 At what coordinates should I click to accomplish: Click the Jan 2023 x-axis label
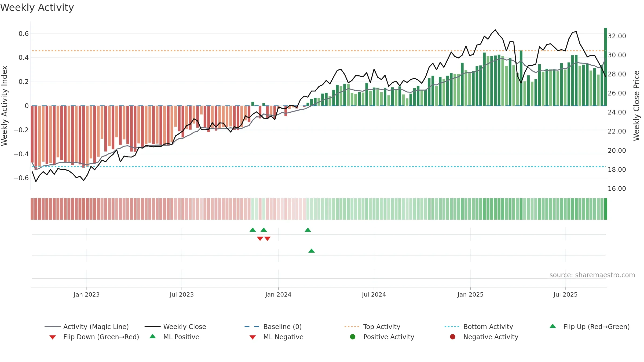click(x=87, y=294)
